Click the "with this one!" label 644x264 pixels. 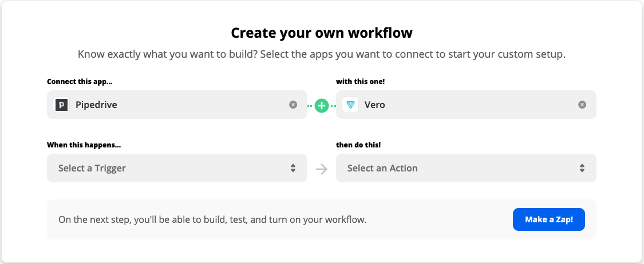360,82
